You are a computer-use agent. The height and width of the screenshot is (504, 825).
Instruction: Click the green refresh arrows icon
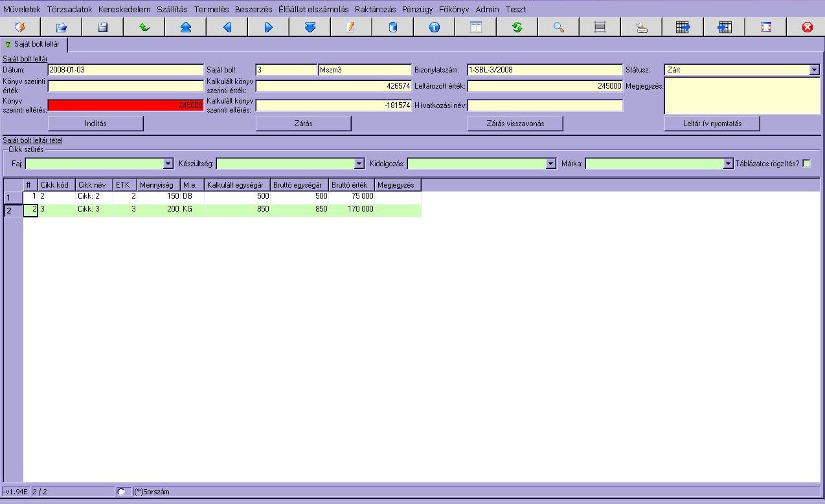517,27
